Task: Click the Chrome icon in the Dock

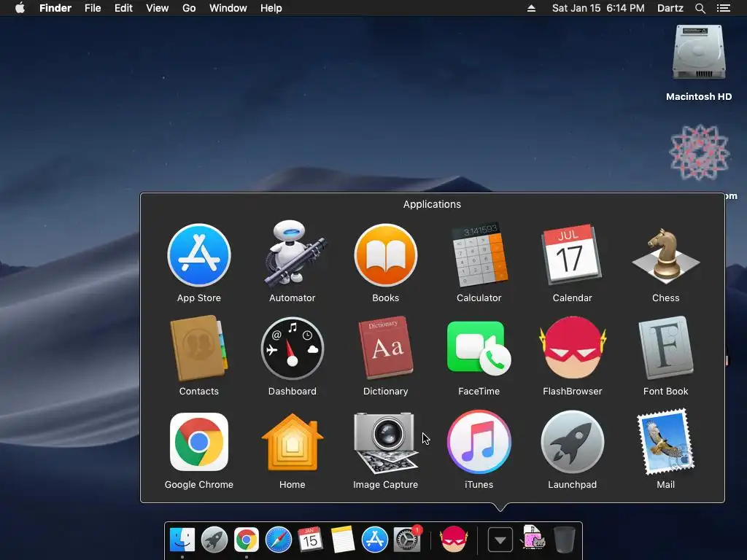Action: [247, 540]
